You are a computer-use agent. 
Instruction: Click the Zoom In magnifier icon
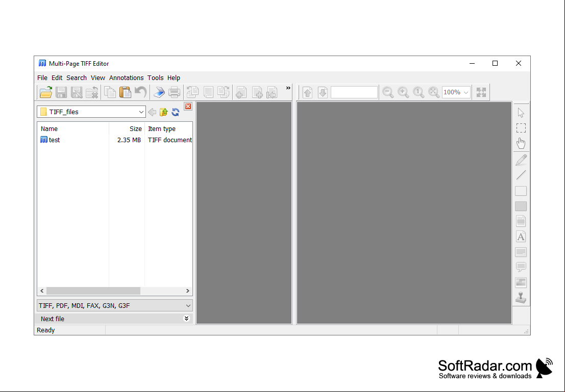pyautogui.click(x=403, y=92)
